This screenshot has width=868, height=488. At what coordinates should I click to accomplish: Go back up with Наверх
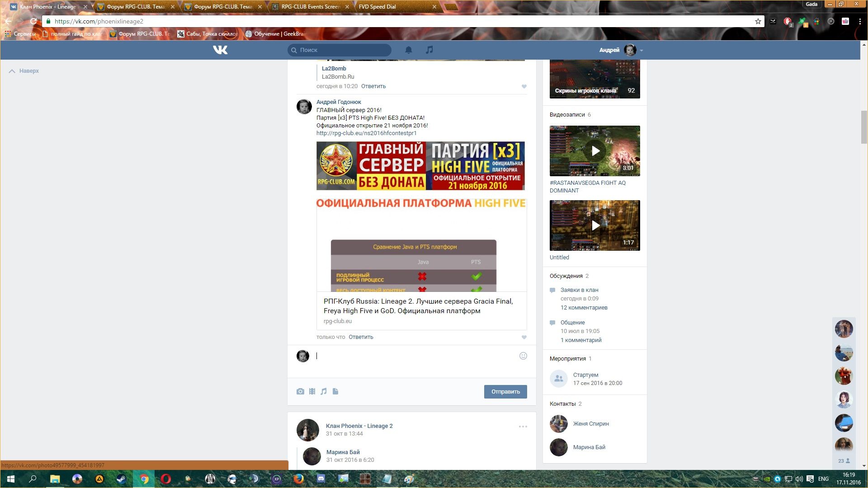click(x=24, y=71)
